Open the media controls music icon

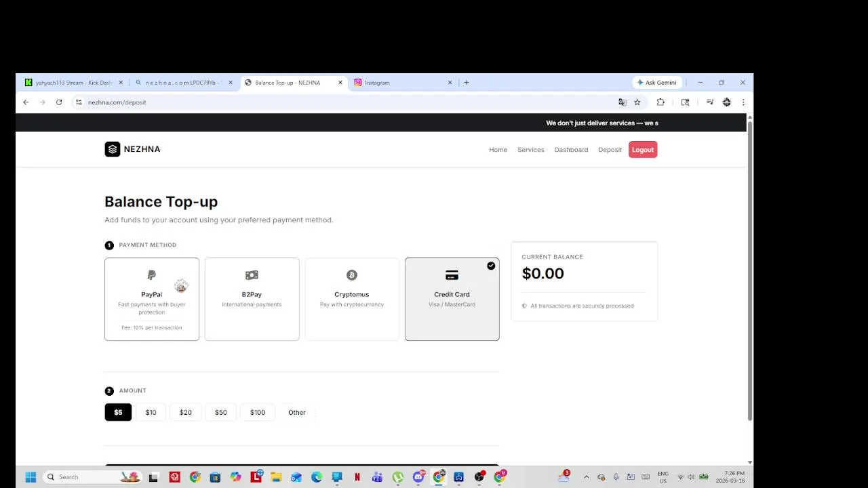(710, 102)
